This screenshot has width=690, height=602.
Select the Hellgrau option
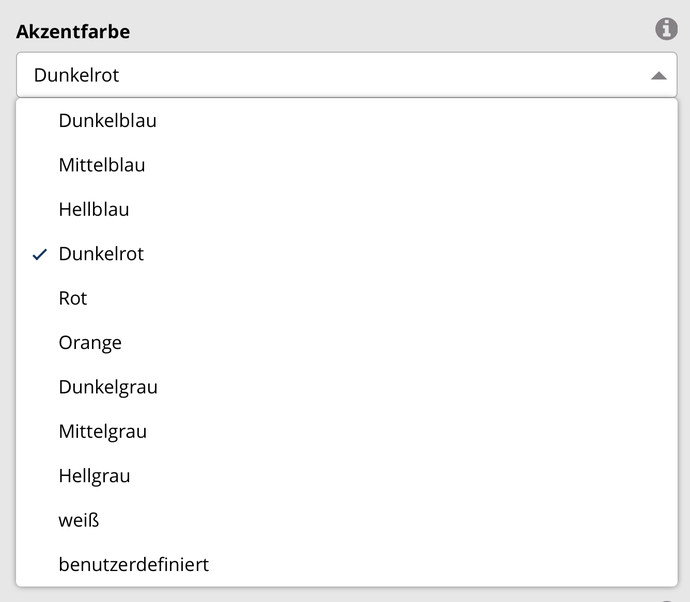(347, 476)
